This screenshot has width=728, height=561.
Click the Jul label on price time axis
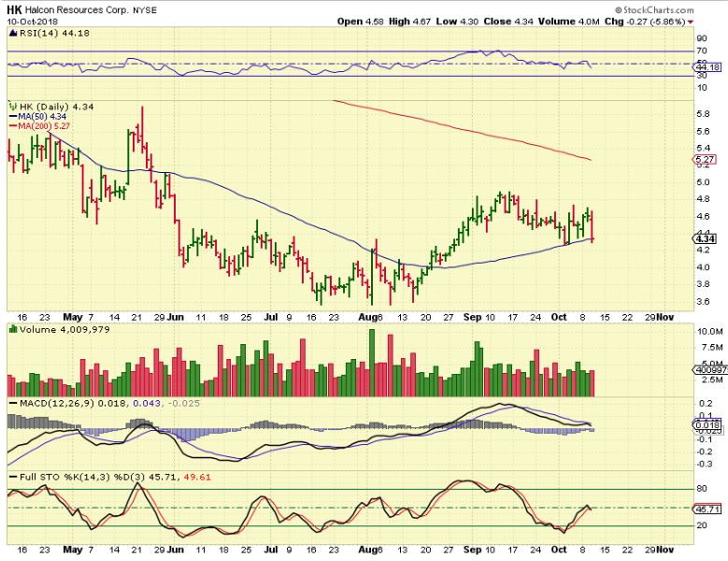point(271,317)
